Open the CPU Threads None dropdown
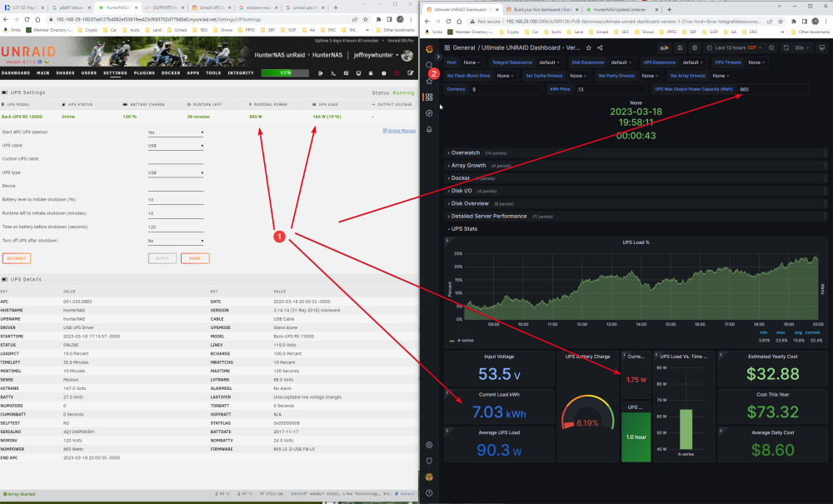The height and width of the screenshot is (504, 833). point(756,62)
